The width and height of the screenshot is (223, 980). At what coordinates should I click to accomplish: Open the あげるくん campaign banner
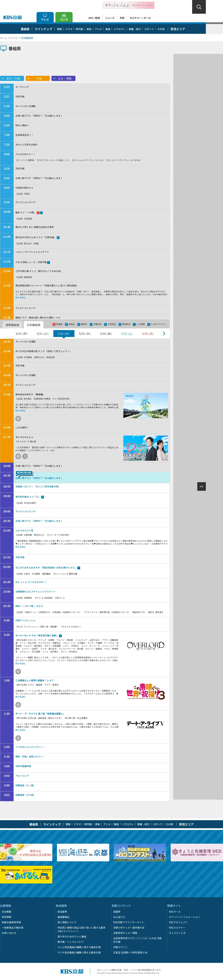pyautogui.click(x=26, y=875)
